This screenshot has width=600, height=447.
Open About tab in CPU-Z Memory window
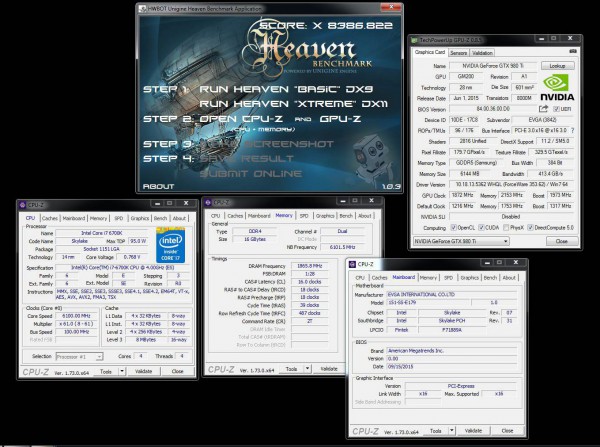pos(364,216)
